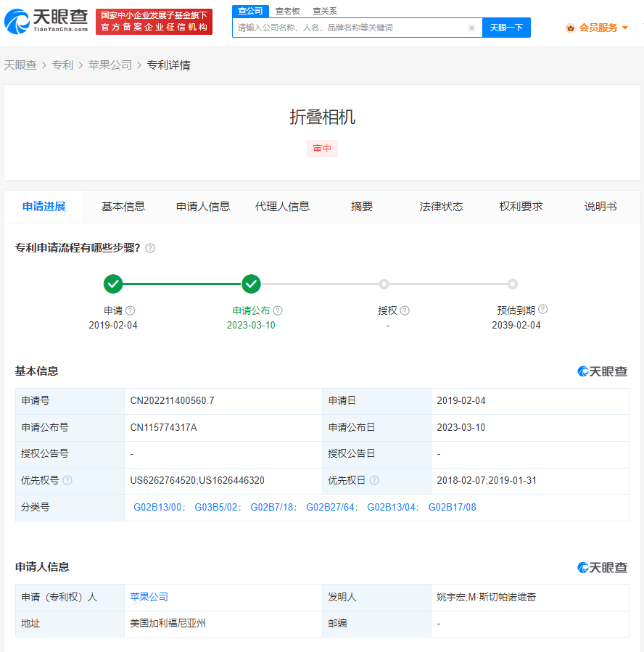
Task: Expand the 会员服务 dropdown arrow
Action: click(625, 28)
